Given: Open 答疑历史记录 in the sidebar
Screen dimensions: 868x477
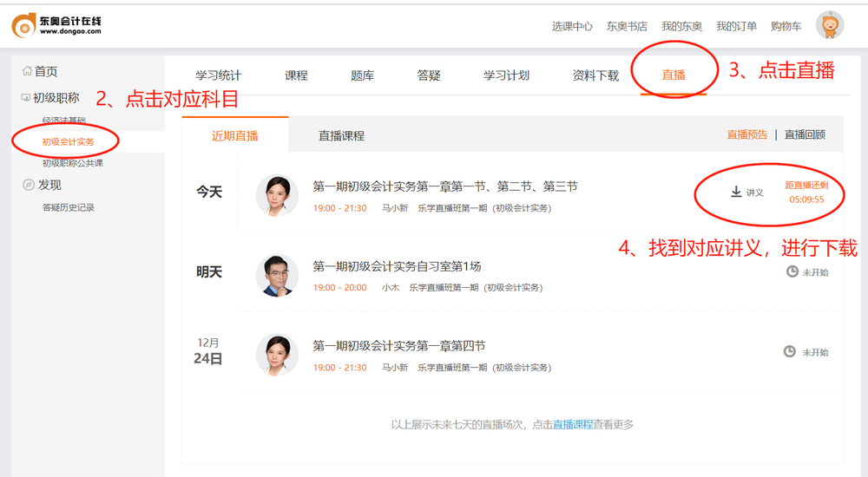Looking at the screenshot, I should [69, 207].
